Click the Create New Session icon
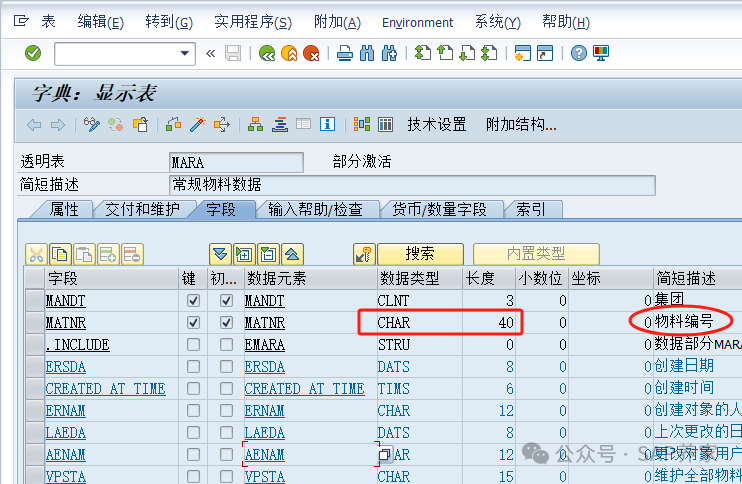742x484 pixels. click(x=523, y=53)
